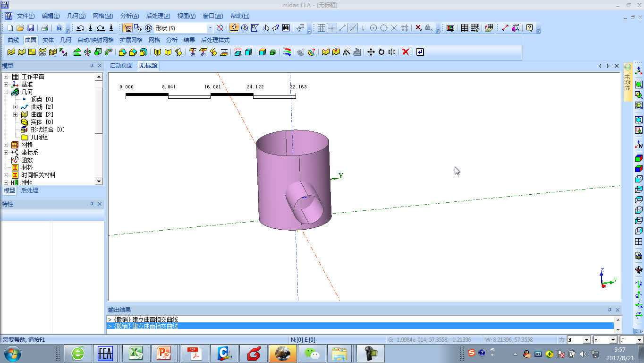Screen dimensions: 644x363
Task: Click the revolve surface icon
Action: 88,52
